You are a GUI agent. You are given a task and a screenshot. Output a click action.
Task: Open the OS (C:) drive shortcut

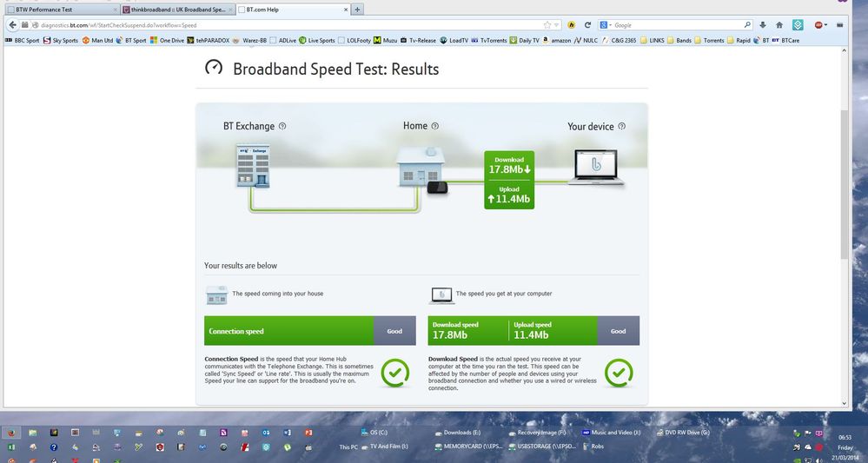[374, 432]
